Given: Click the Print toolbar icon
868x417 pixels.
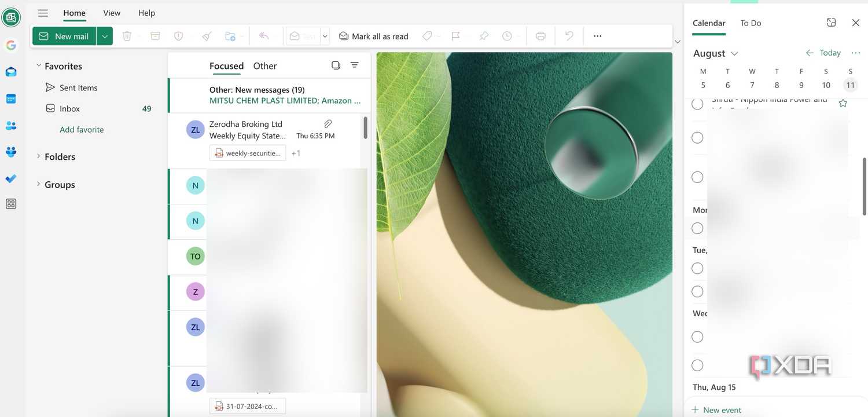Looking at the screenshot, I should pos(540,36).
